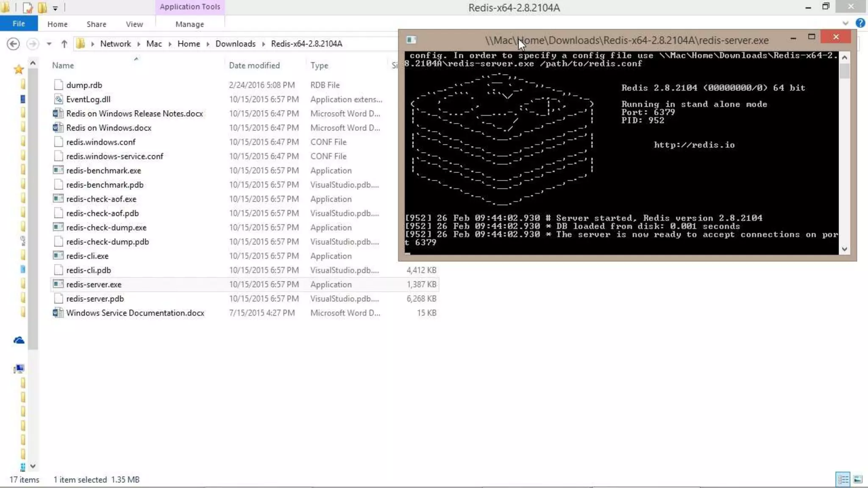This screenshot has width=868, height=488.
Task: Sort by the Date modified column header
Action: pyautogui.click(x=254, y=65)
